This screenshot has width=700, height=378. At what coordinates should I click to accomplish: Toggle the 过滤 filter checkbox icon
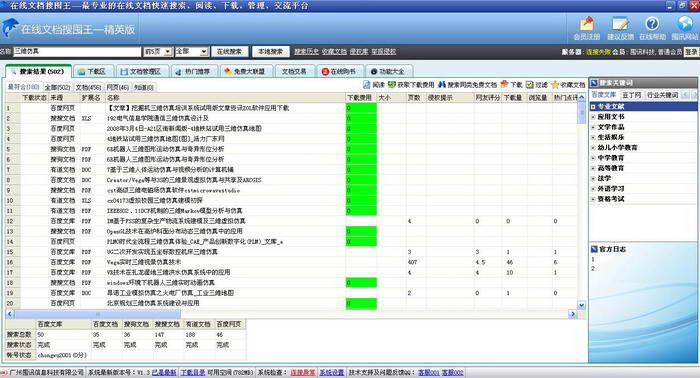coord(530,84)
